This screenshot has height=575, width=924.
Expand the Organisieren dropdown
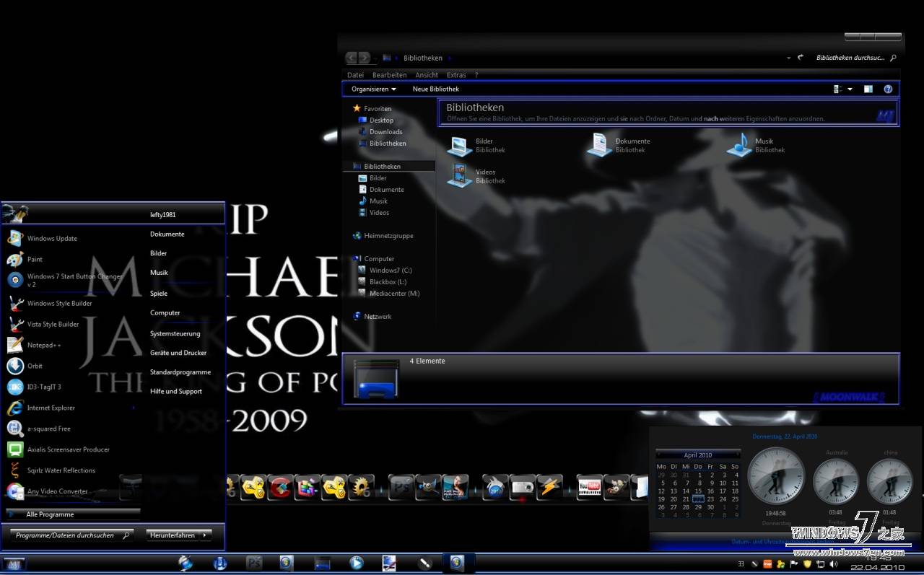tap(373, 89)
